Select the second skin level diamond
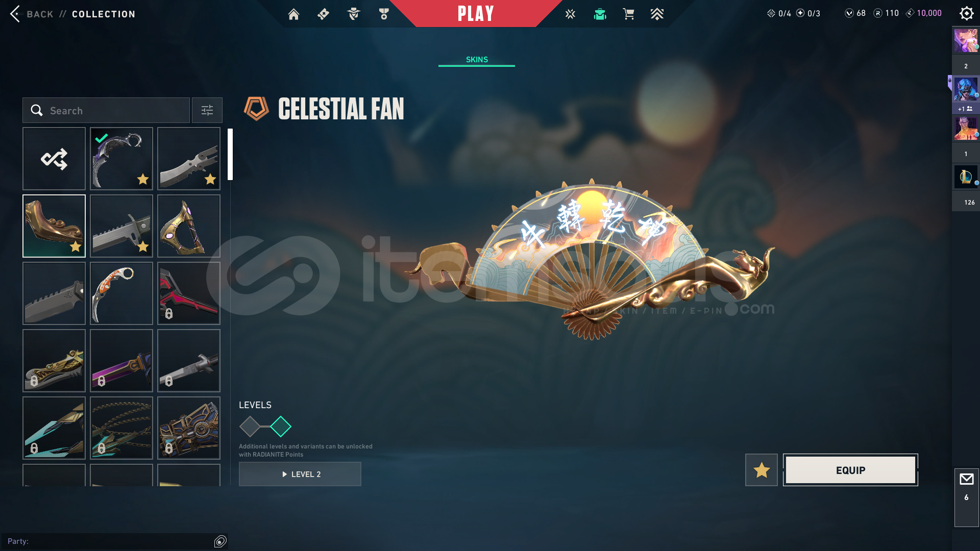 click(x=281, y=427)
